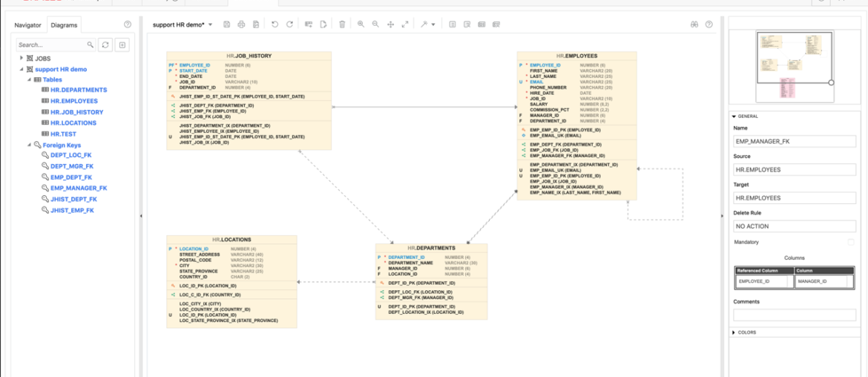Click the fourth view-details toolbar icon

(x=496, y=24)
